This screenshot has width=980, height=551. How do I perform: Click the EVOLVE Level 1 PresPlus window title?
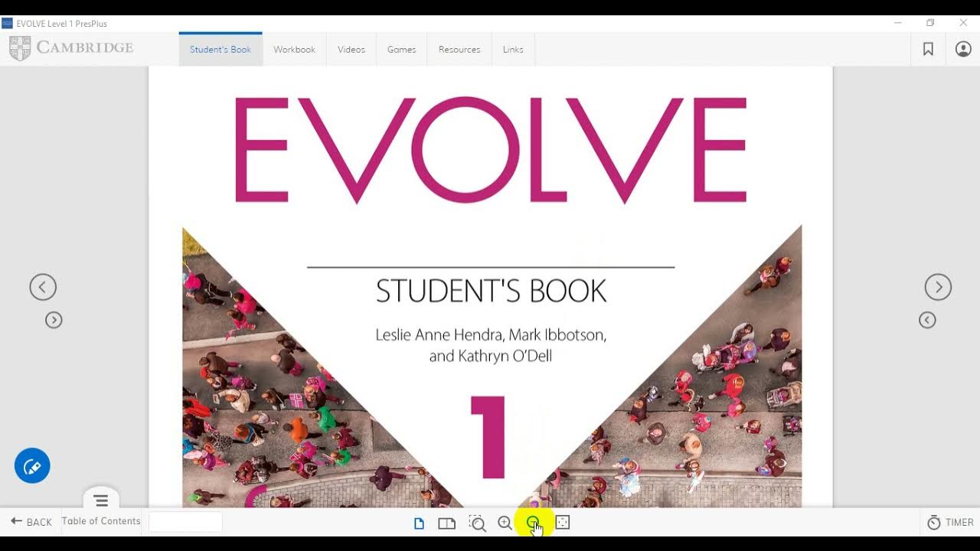[x=61, y=24]
